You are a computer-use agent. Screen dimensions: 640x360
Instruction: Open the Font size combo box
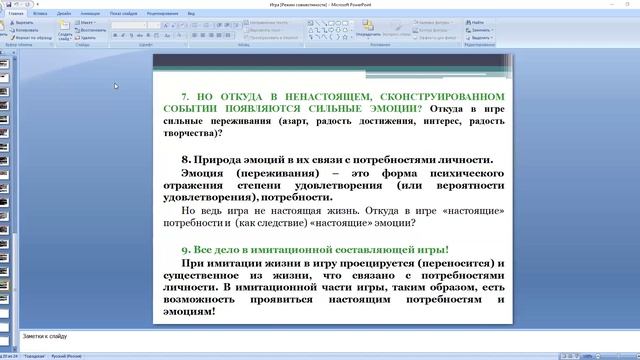click(x=154, y=25)
